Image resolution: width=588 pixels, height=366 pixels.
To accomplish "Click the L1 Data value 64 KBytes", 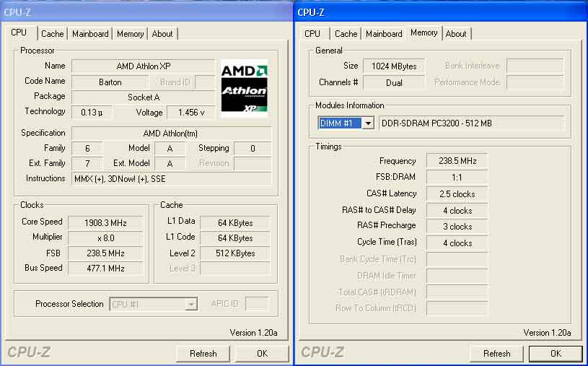I will pyautogui.click(x=235, y=223).
